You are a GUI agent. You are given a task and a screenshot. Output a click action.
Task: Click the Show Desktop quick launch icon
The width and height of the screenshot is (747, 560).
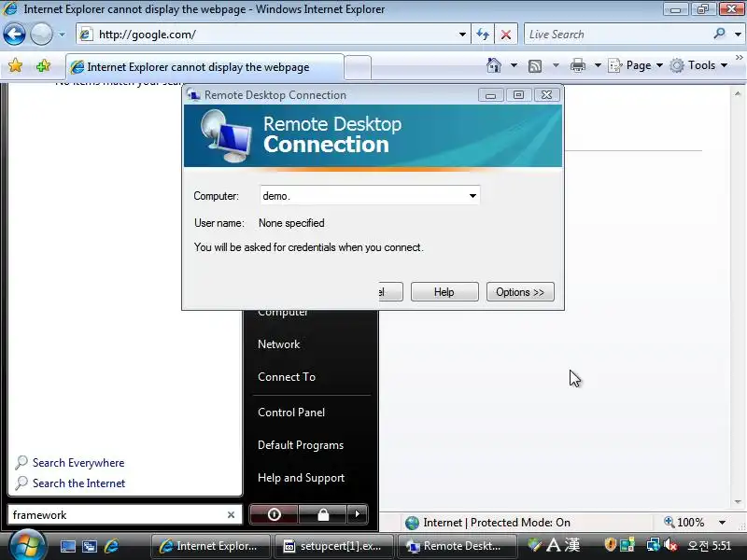(67, 546)
